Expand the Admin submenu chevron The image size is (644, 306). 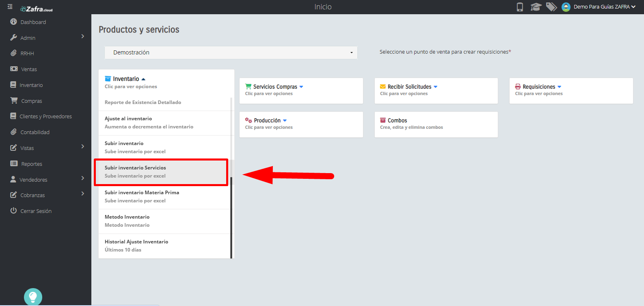pos(83,36)
